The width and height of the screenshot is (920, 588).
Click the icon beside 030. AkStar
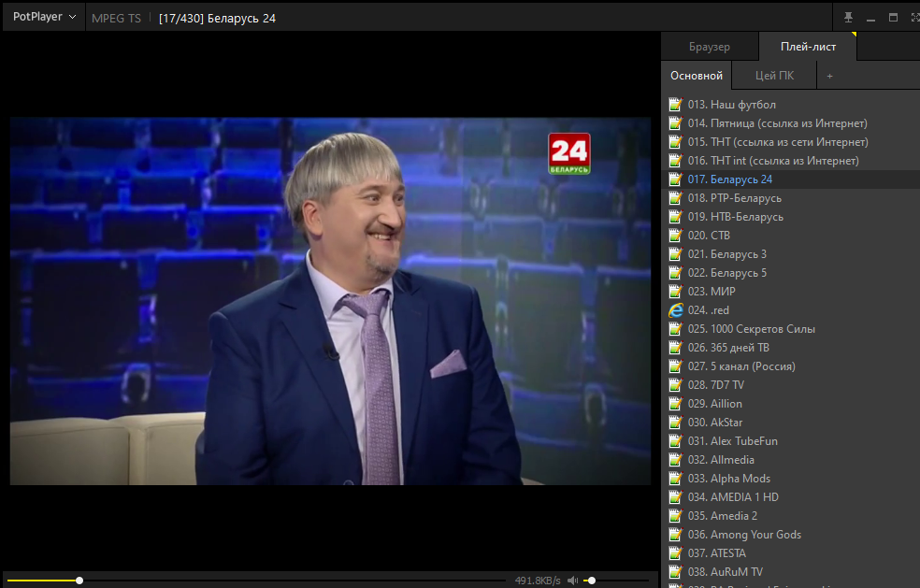pyautogui.click(x=676, y=422)
